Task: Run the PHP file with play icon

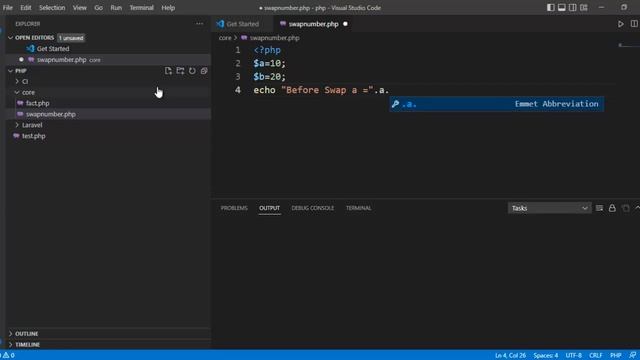Action: pos(620,24)
